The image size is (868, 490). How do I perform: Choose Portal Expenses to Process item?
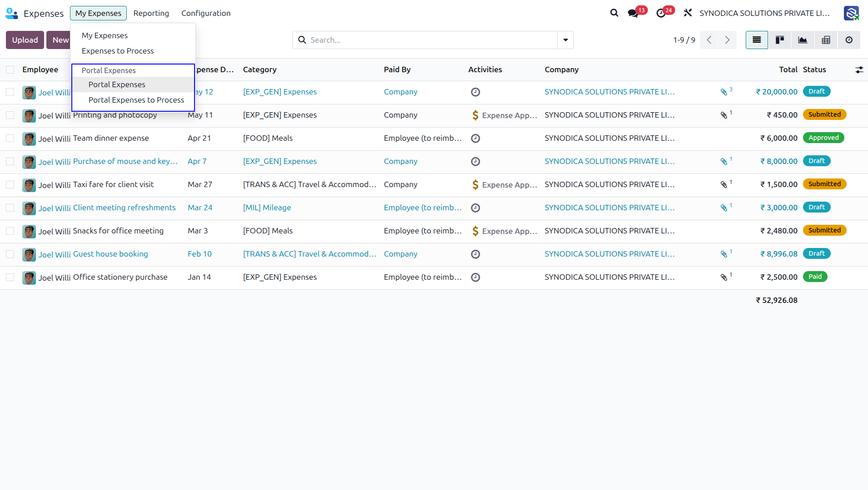tap(136, 100)
